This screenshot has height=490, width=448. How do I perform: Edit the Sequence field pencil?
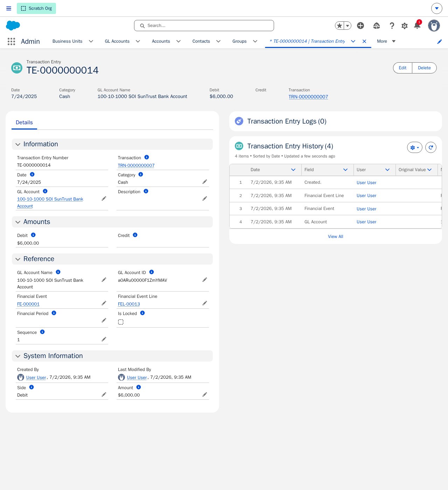tap(104, 339)
